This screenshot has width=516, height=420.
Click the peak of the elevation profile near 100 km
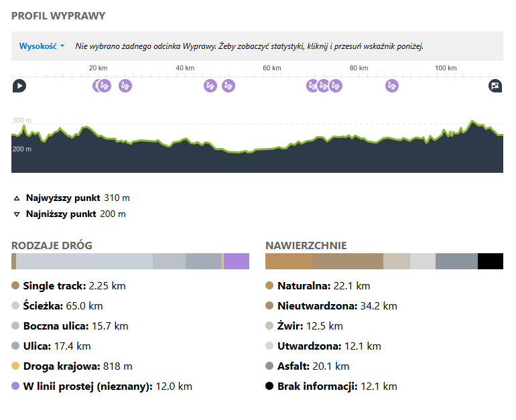[x=473, y=122]
